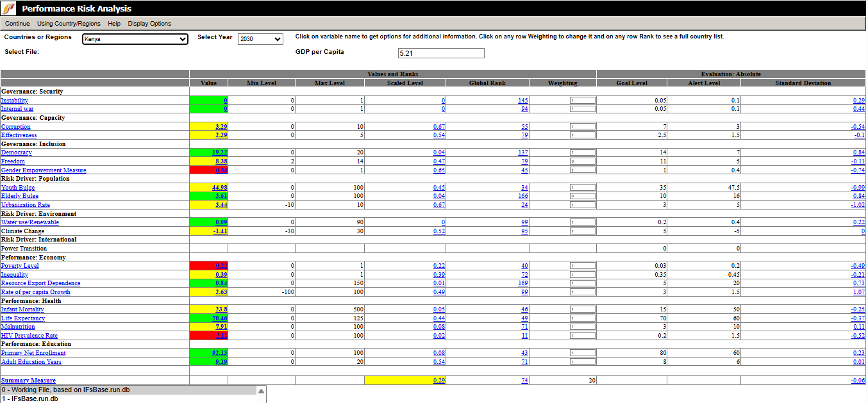Open the Countries or Regions dropdown

coord(135,39)
